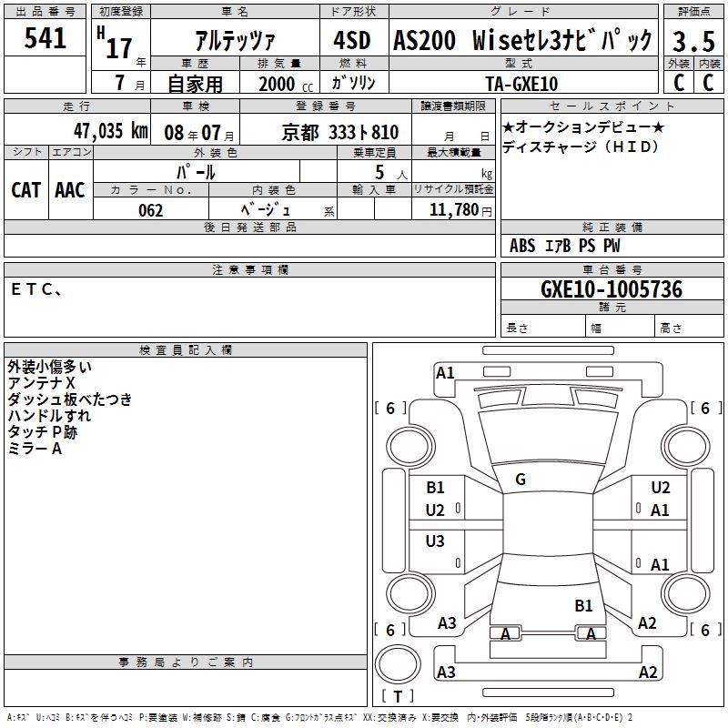Viewport: 728px width, 728px height.
Task: Select the displacement 2000 cc value
Action: coord(286,84)
